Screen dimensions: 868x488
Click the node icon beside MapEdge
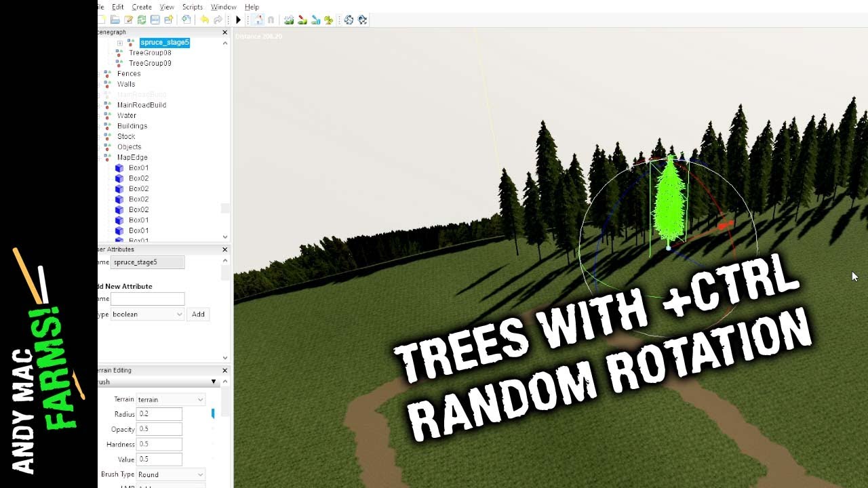[x=107, y=157]
